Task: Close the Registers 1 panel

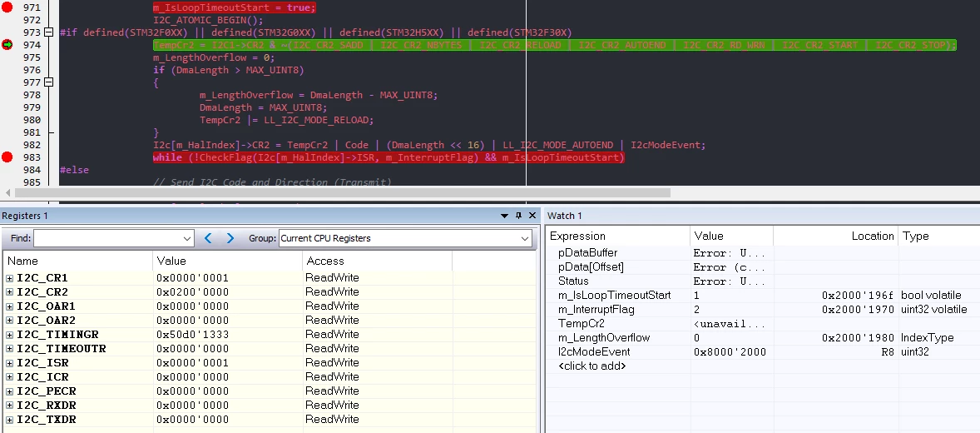Action: pyautogui.click(x=532, y=216)
